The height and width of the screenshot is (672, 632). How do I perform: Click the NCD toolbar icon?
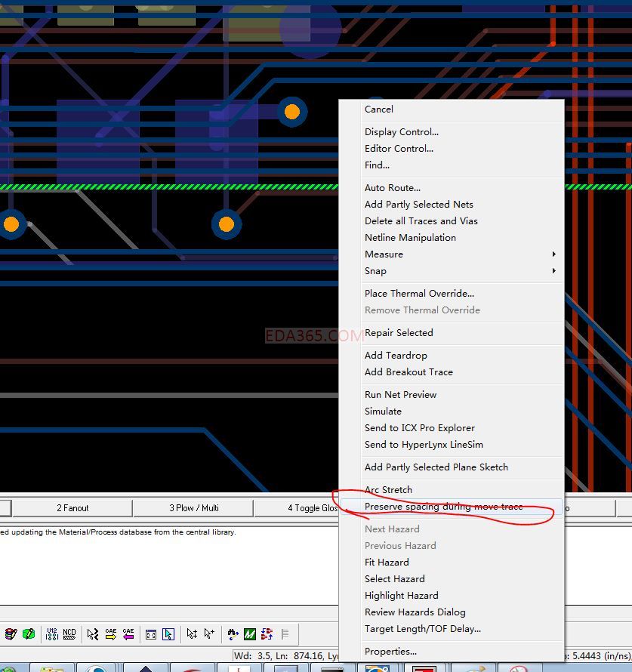tap(69, 633)
